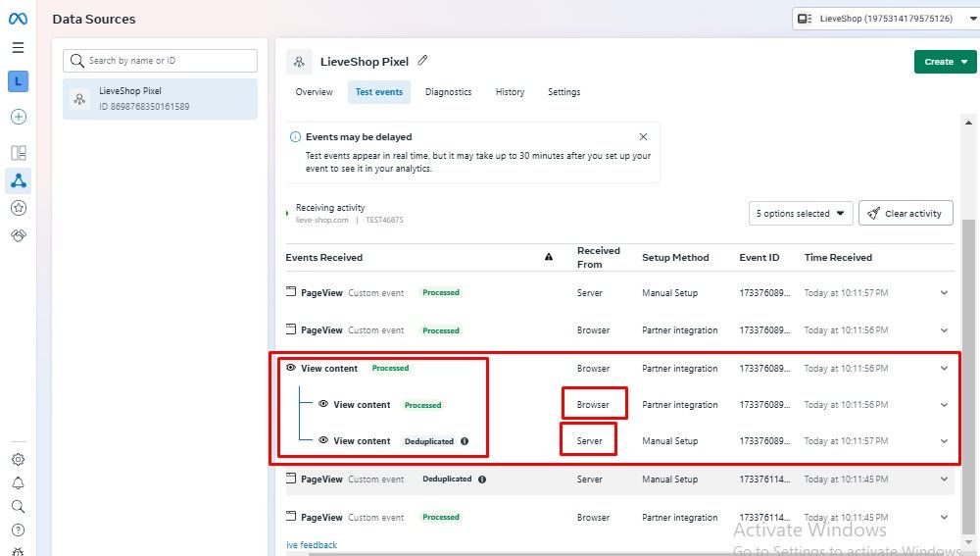Click the Data Sources page heading
This screenshot has width=980, height=556.
94,20
